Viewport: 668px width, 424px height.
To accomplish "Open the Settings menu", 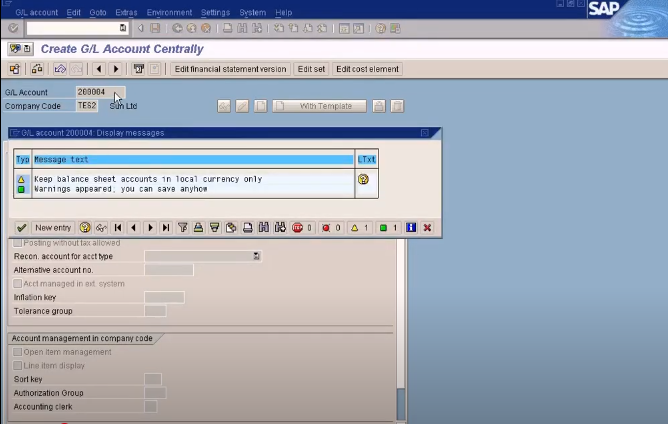I will 215,12.
